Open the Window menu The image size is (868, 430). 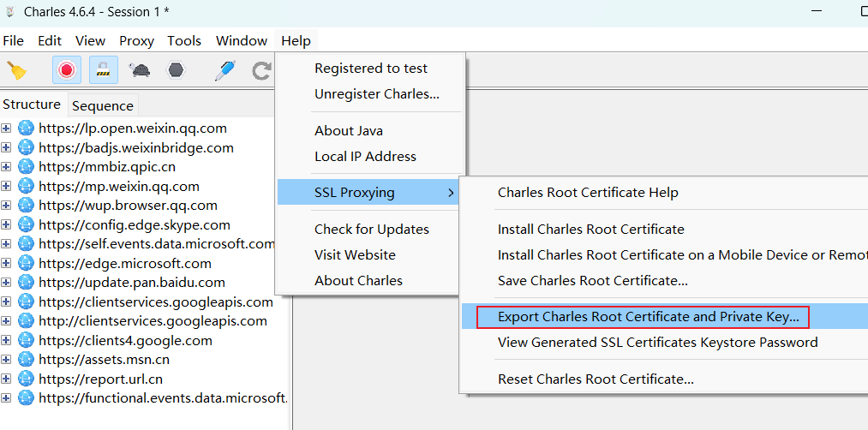[x=242, y=41]
